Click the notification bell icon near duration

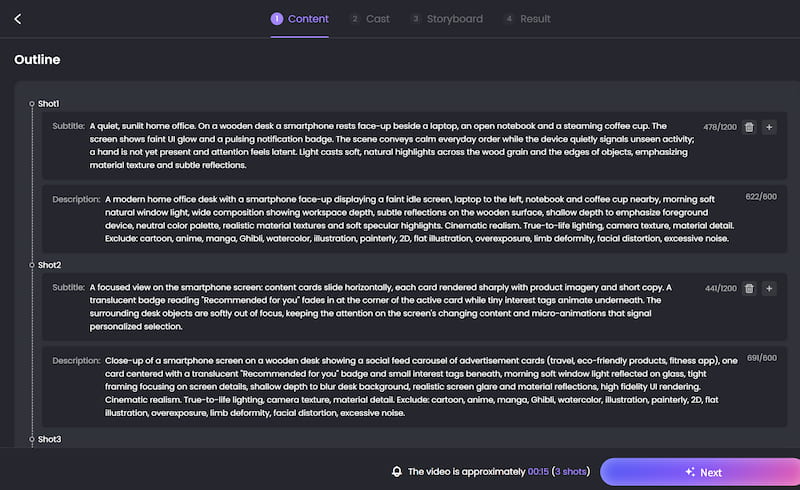pos(396,472)
